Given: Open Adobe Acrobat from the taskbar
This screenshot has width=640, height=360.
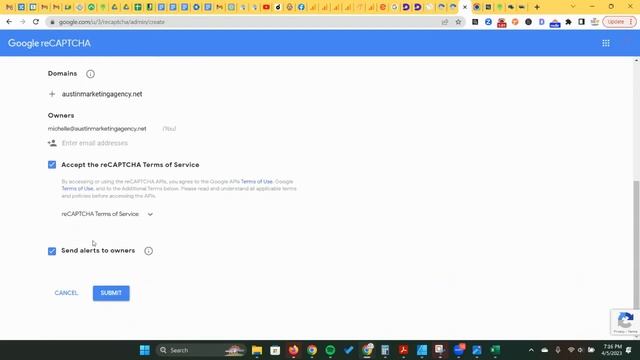Looking at the screenshot, I should (x=404, y=350).
